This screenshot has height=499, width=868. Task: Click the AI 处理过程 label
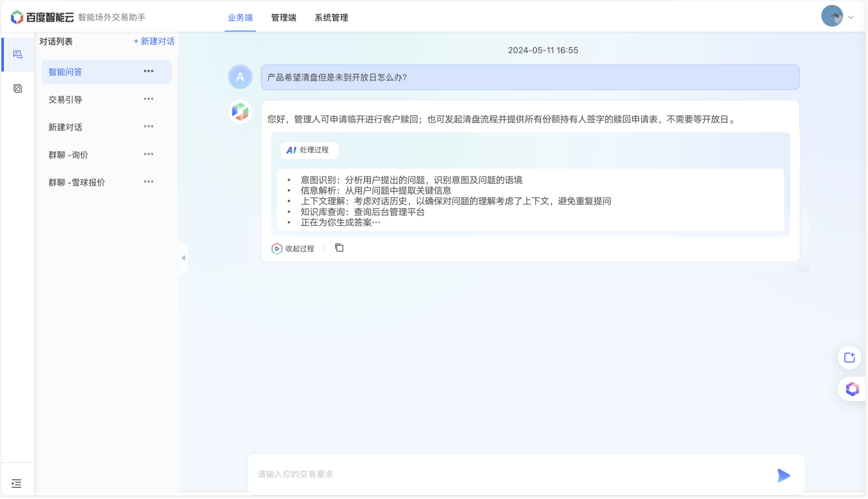pyautogui.click(x=309, y=150)
